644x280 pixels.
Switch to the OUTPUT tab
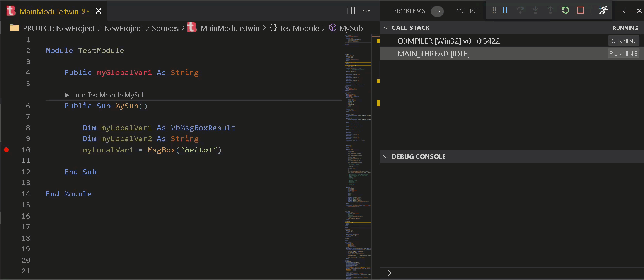pyautogui.click(x=469, y=11)
